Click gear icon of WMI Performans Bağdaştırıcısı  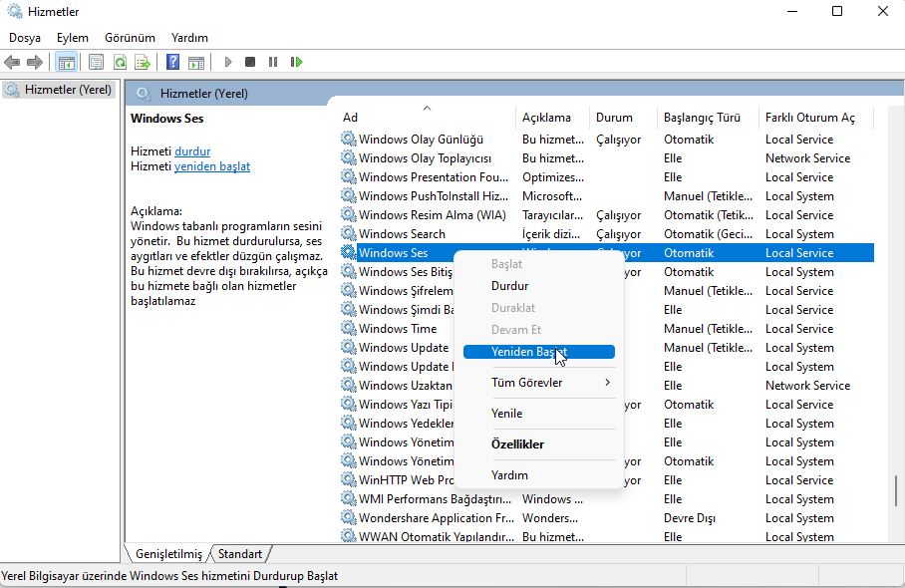[x=349, y=498]
